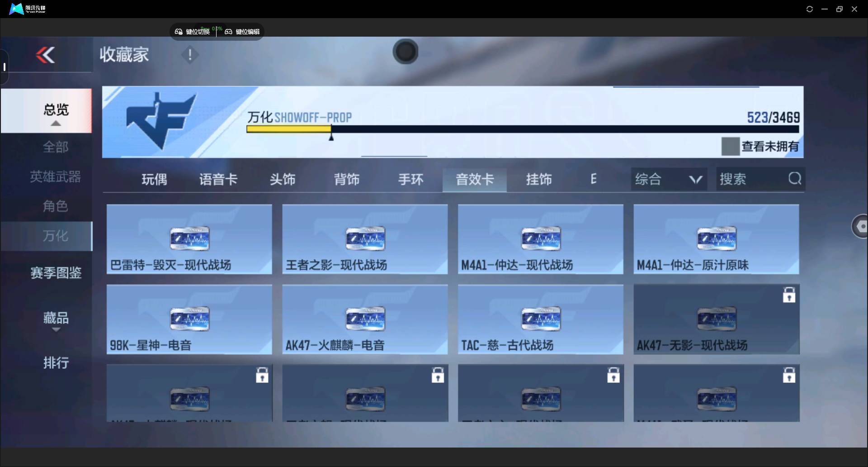Collapse the 总览 section in sidebar
Viewport: 868px width, 467px height.
(x=56, y=123)
